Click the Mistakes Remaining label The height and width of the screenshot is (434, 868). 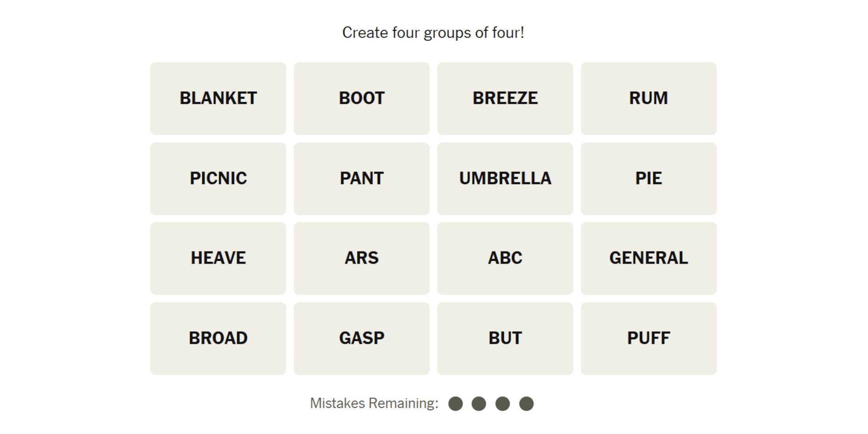pyautogui.click(x=374, y=403)
